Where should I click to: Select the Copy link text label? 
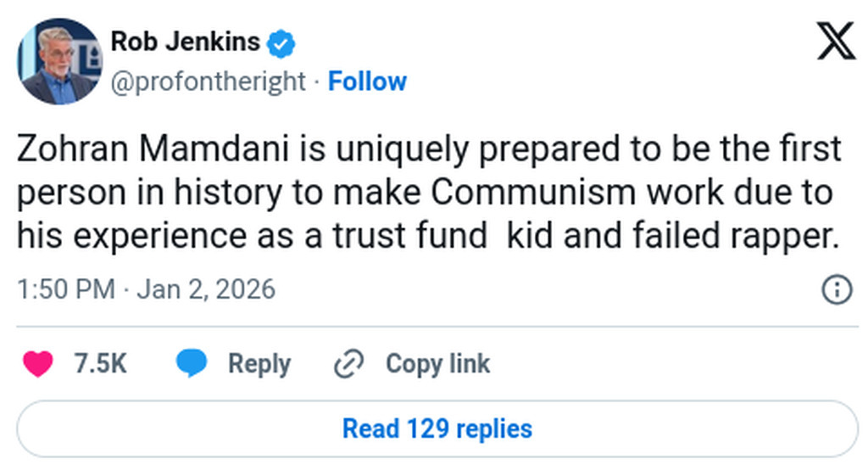click(x=437, y=364)
